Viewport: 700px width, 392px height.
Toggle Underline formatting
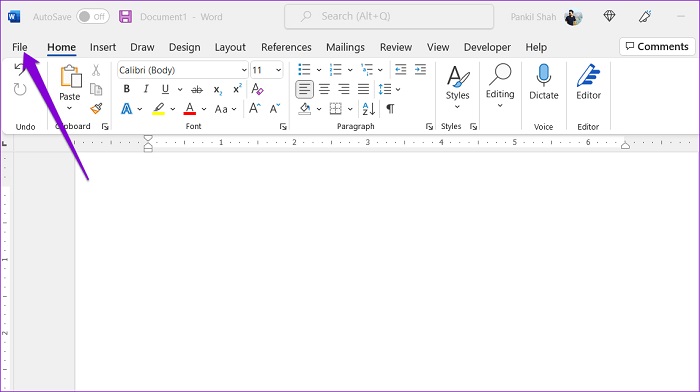[165, 89]
